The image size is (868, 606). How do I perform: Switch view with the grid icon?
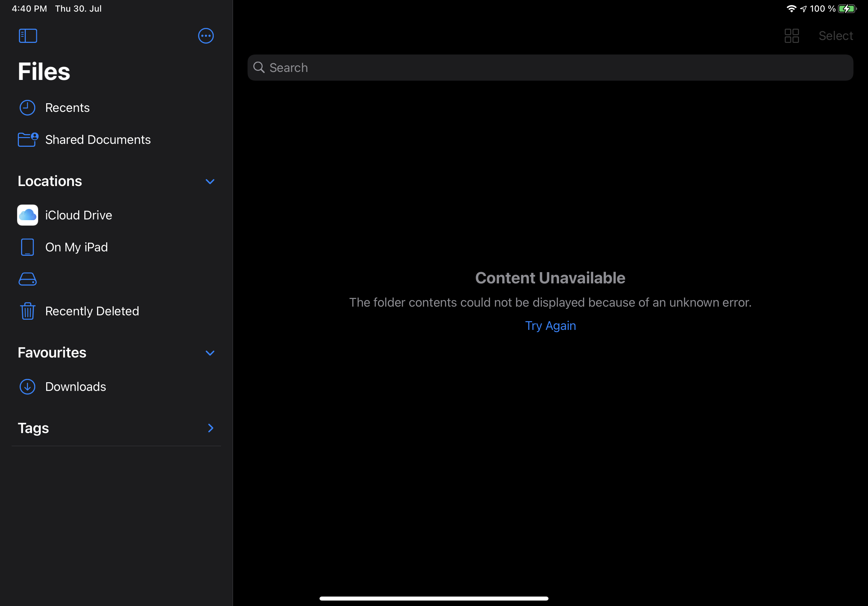pos(792,36)
